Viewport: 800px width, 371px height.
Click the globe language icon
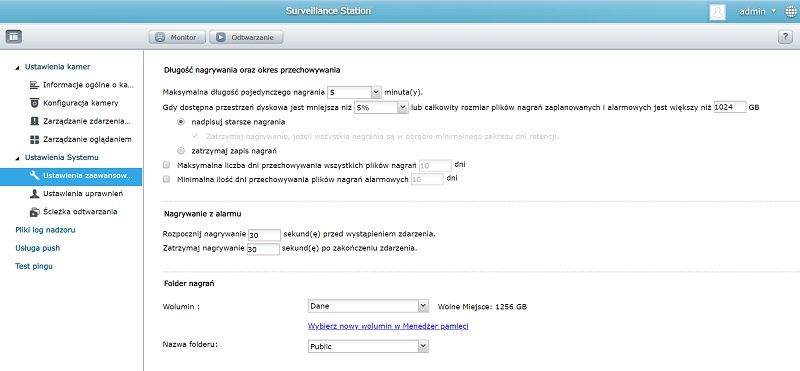tap(791, 12)
